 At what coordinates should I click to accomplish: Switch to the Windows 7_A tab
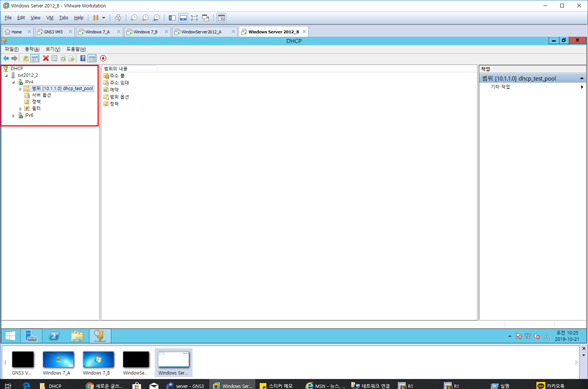click(x=98, y=32)
